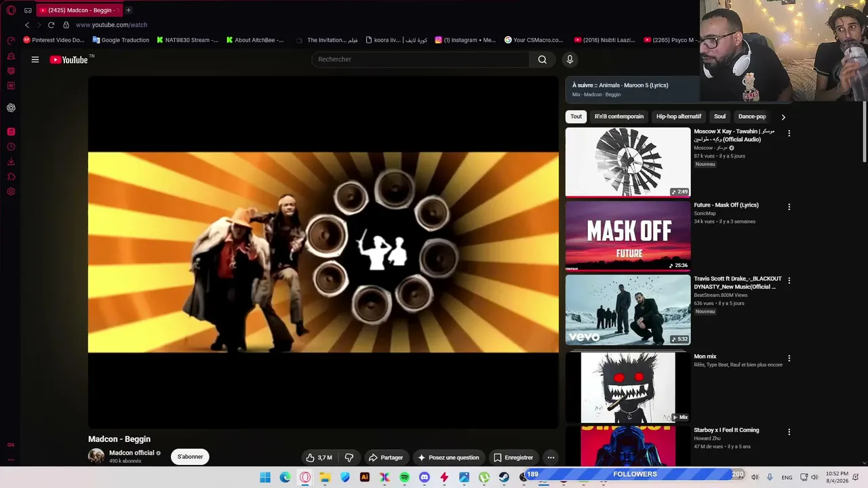
Task: Open the Instagram bookmark
Action: [x=466, y=40]
